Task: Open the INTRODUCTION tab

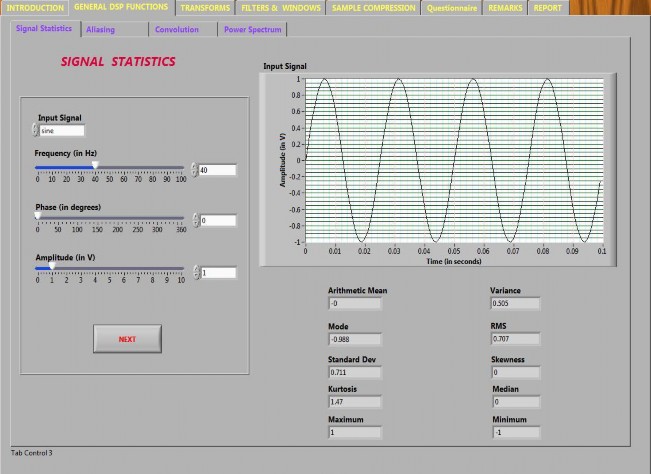Action: coord(35,8)
